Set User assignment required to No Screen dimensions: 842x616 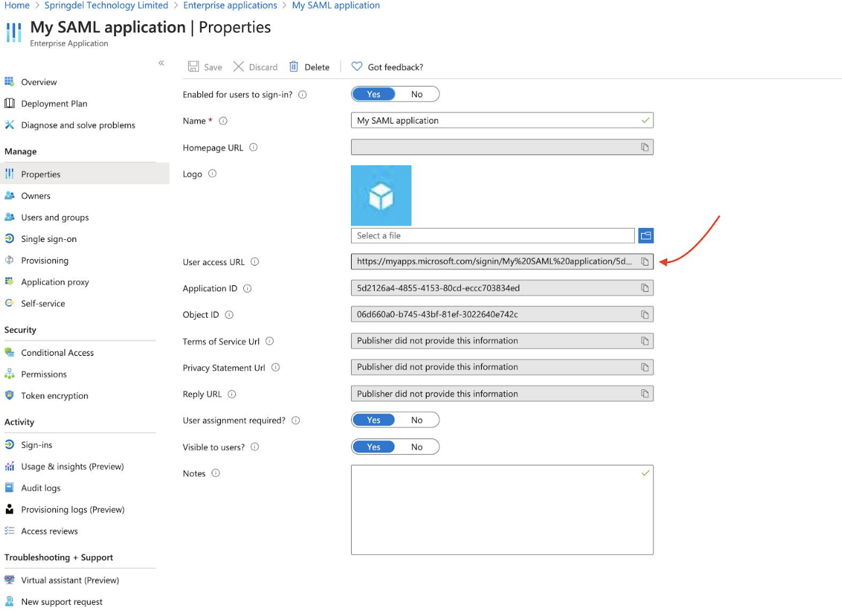coord(417,420)
